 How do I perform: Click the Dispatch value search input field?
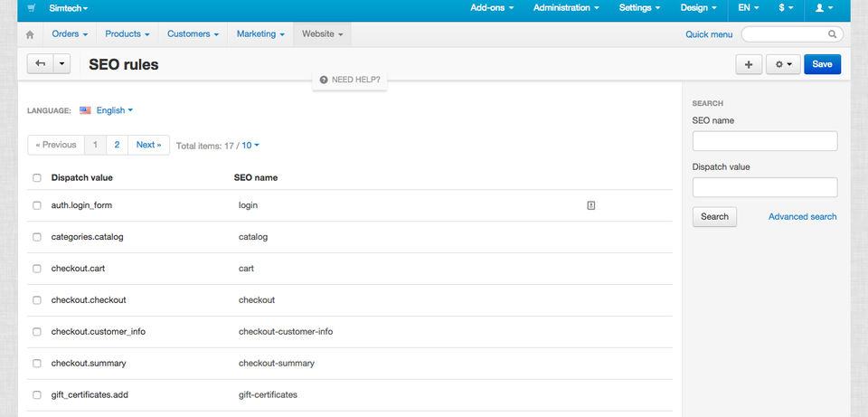pyautogui.click(x=765, y=187)
